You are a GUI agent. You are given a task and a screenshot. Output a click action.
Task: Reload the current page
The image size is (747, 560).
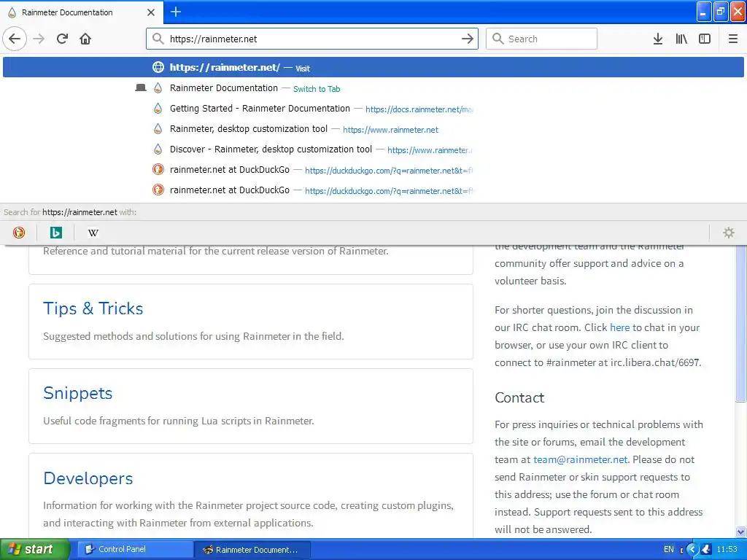(63, 39)
